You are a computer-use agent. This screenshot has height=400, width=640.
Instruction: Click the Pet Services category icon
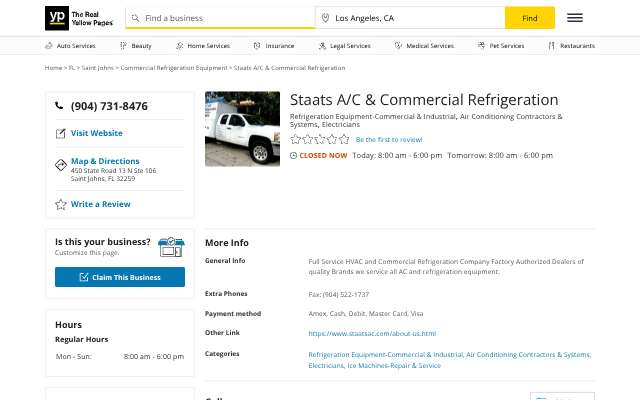pyautogui.click(x=481, y=46)
